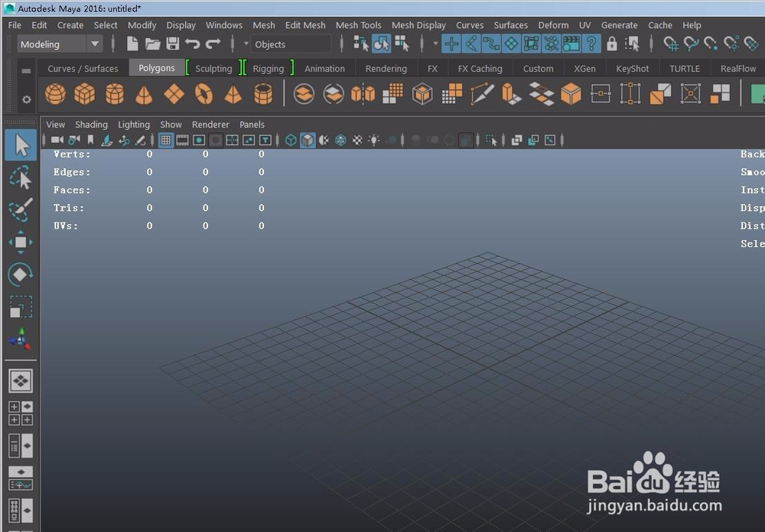
Task: Click the Bevel cube shelf icon
Action: tap(571, 93)
